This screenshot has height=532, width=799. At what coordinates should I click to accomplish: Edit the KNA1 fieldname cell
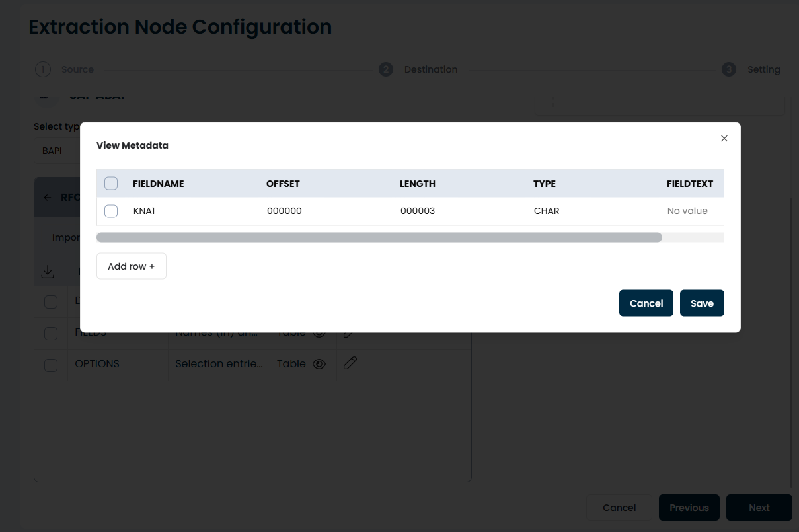[x=144, y=211]
